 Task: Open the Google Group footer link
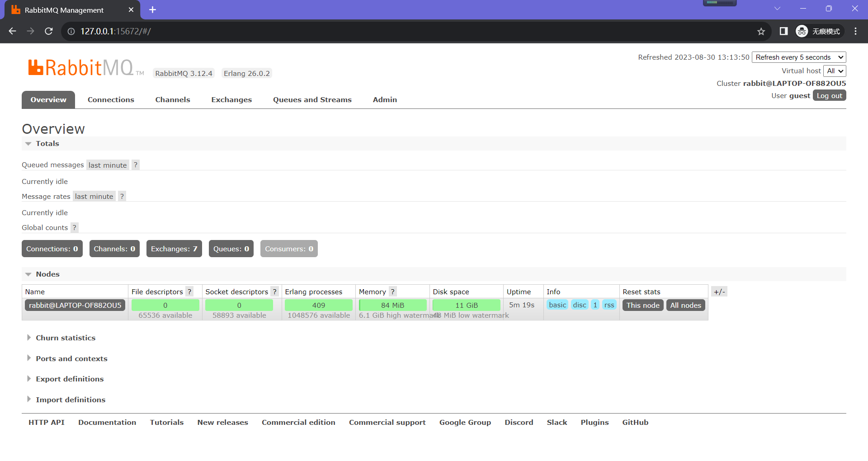point(465,422)
